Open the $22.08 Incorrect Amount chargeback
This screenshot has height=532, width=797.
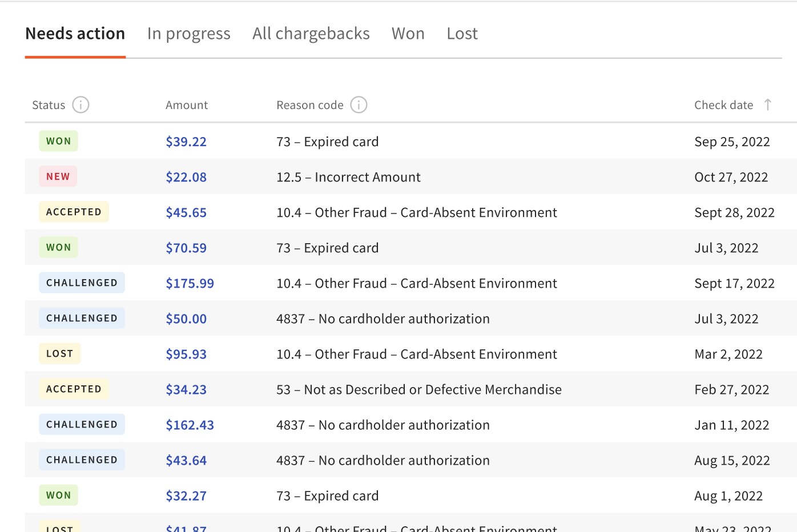pyautogui.click(x=186, y=177)
